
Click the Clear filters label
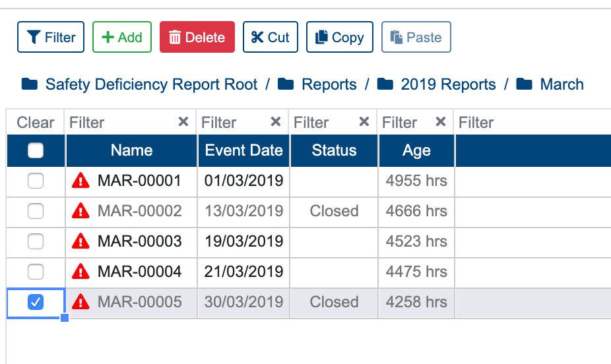[36, 122]
